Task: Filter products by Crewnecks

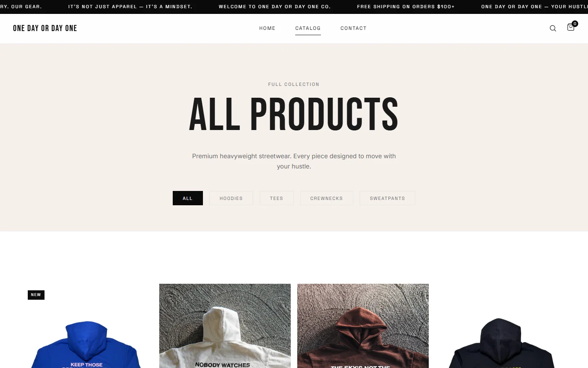Action: click(x=327, y=198)
